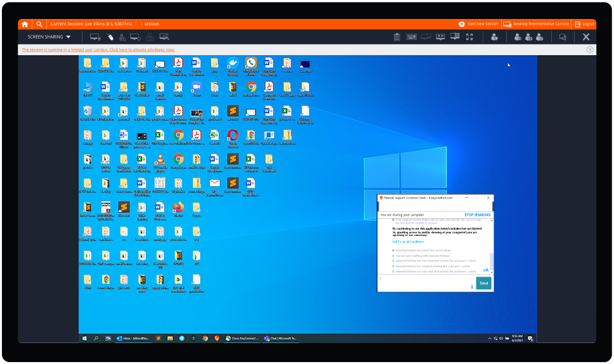614x364 pixels.
Task: Click the AA font size icon in chat
Action: (x=486, y=270)
